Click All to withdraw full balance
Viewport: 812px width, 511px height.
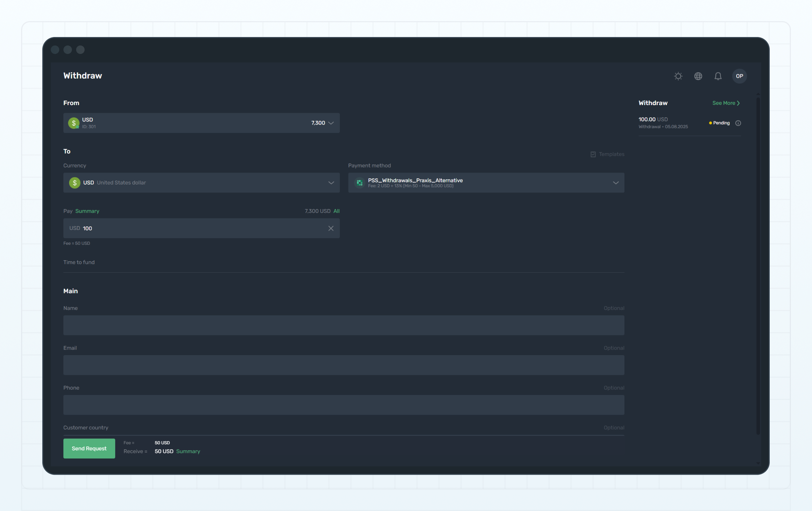click(336, 211)
